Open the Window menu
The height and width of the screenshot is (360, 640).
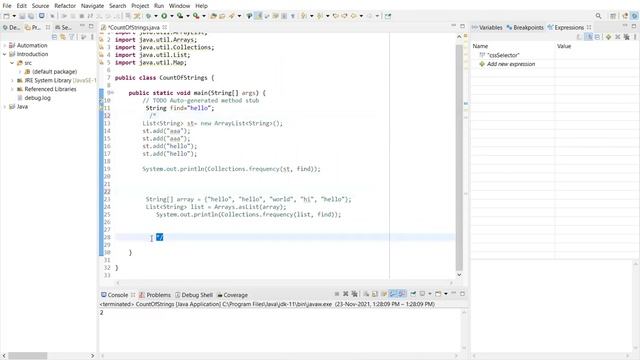tap(179, 6)
